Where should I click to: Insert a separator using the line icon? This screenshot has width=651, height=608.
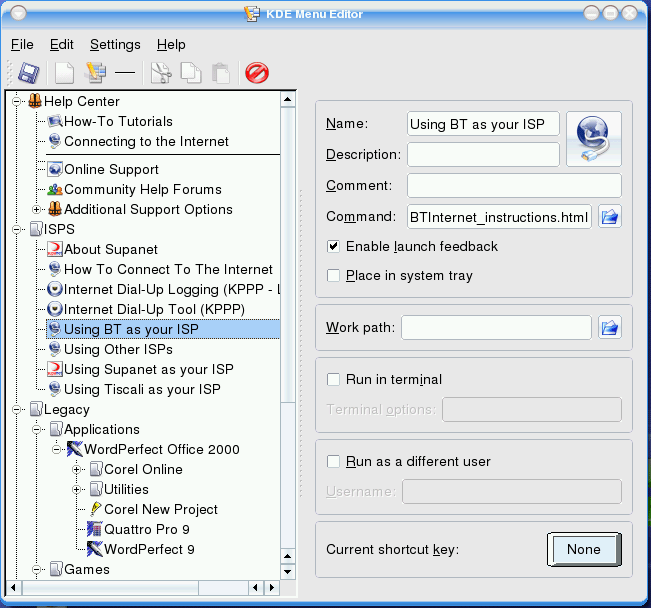125,72
